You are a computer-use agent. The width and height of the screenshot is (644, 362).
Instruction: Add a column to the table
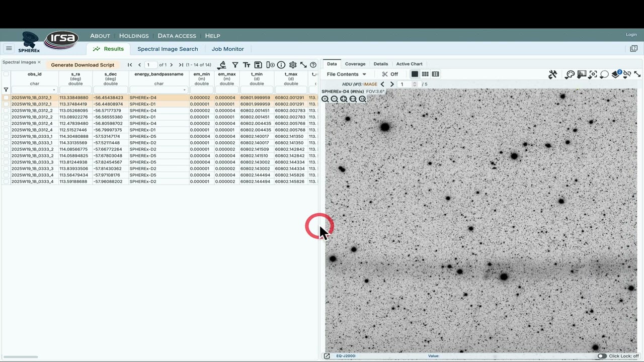pos(270,65)
